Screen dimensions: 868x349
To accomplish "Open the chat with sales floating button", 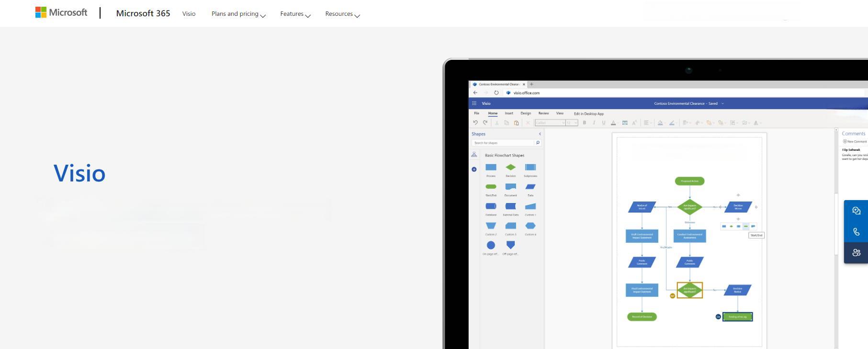I will pos(857,211).
